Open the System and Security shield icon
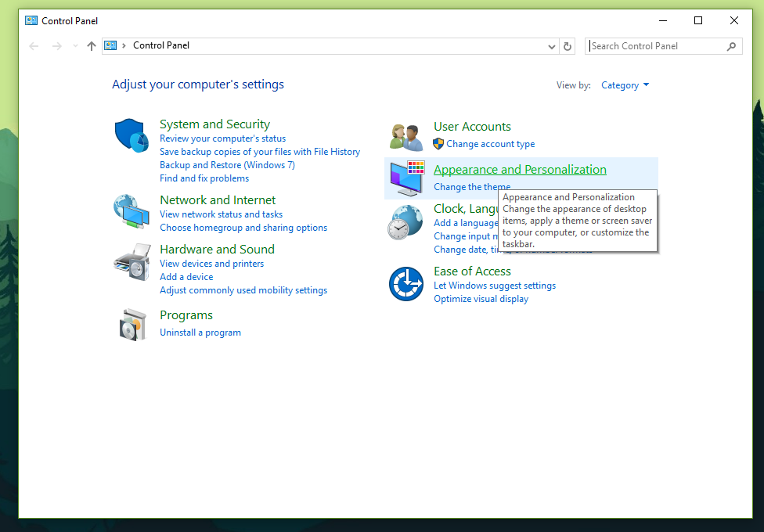Screen dimensions: 764x532 (132, 135)
